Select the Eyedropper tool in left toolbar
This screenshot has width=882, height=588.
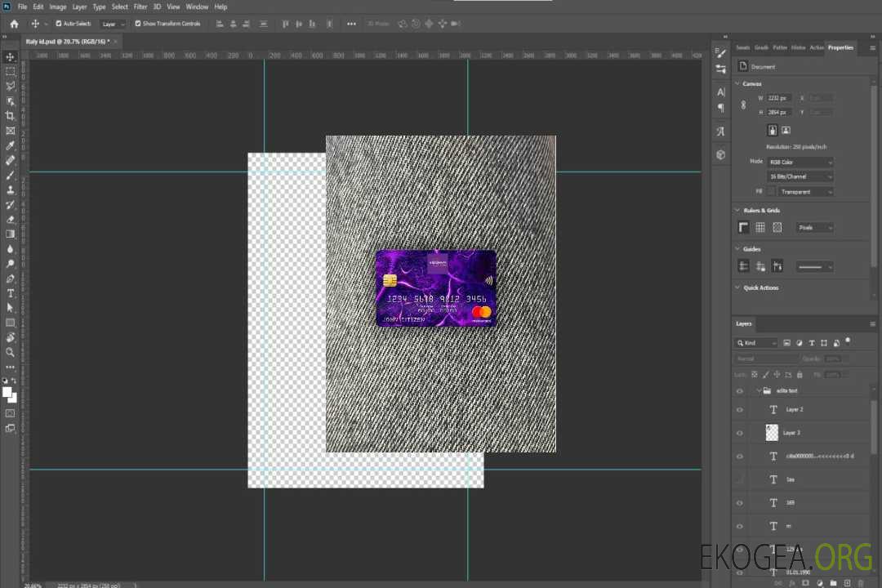click(10, 145)
